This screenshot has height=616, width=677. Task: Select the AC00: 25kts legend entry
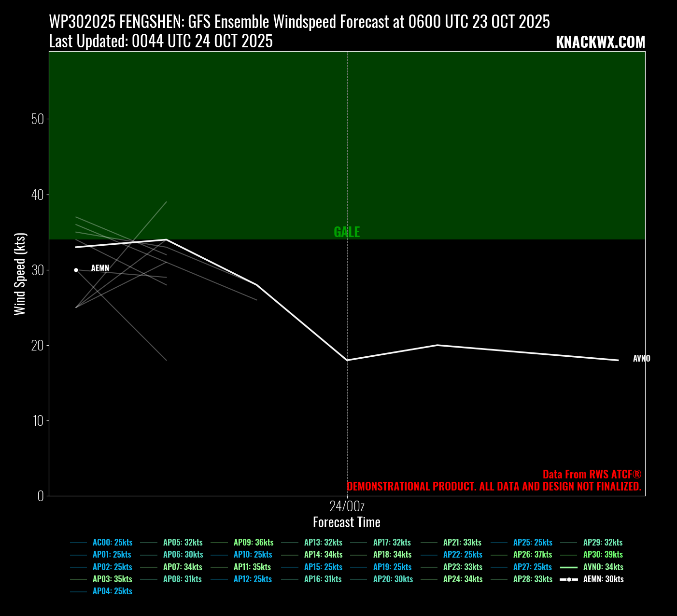click(x=112, y=543)
